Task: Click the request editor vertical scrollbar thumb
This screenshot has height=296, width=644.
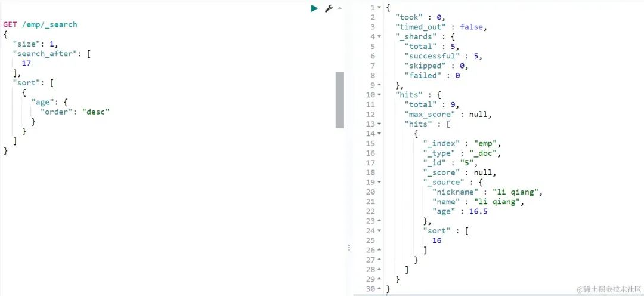Action: click(x=340, y=100)
